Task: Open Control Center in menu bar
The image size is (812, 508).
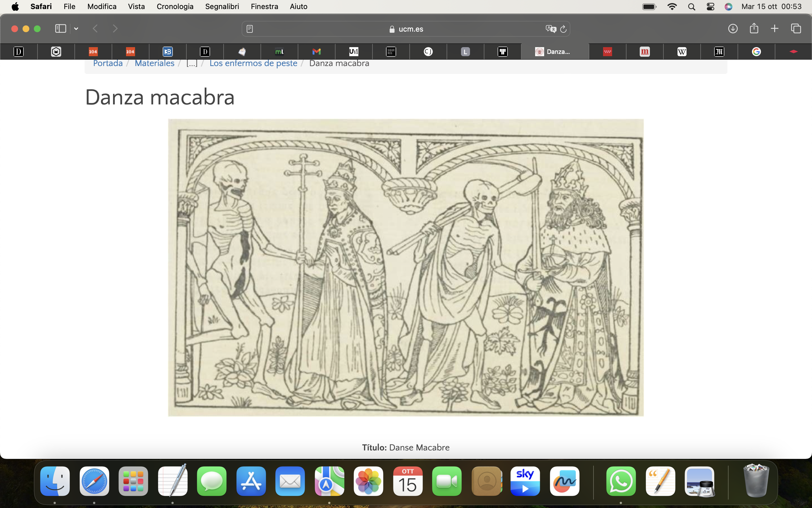Action: [710, 7]
